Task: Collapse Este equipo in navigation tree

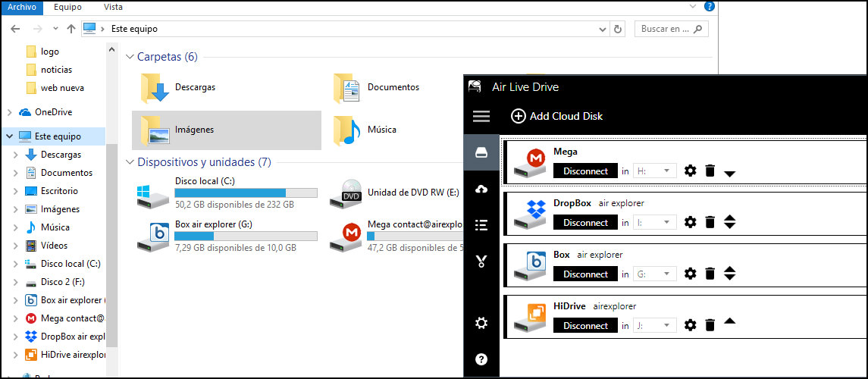Action: tap(9, 136)
